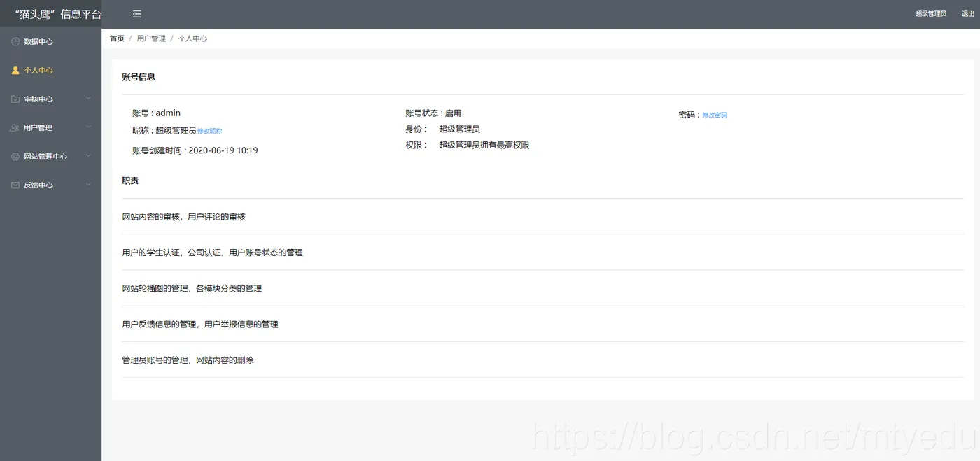Click the 昵称 : 超级管理员 text
The width and height of the screenshot is (980, 461).
(164, 130)
